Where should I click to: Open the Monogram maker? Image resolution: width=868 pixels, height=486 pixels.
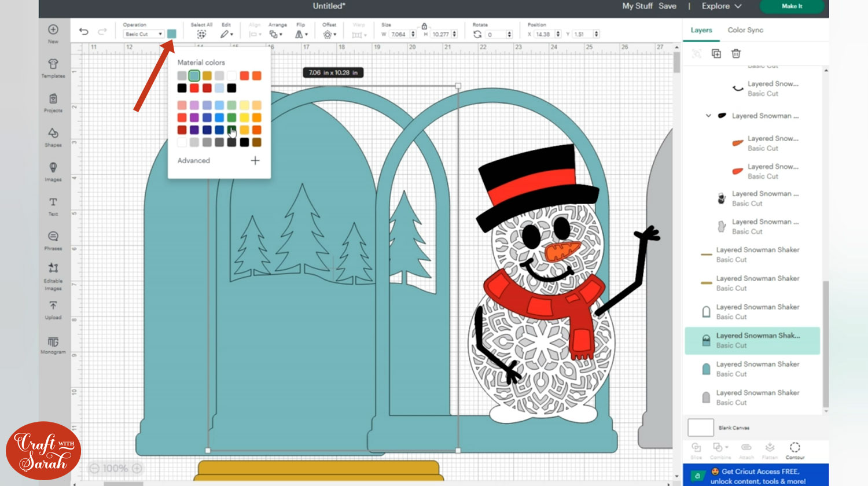pyautogui.click(x=53, y=345)
